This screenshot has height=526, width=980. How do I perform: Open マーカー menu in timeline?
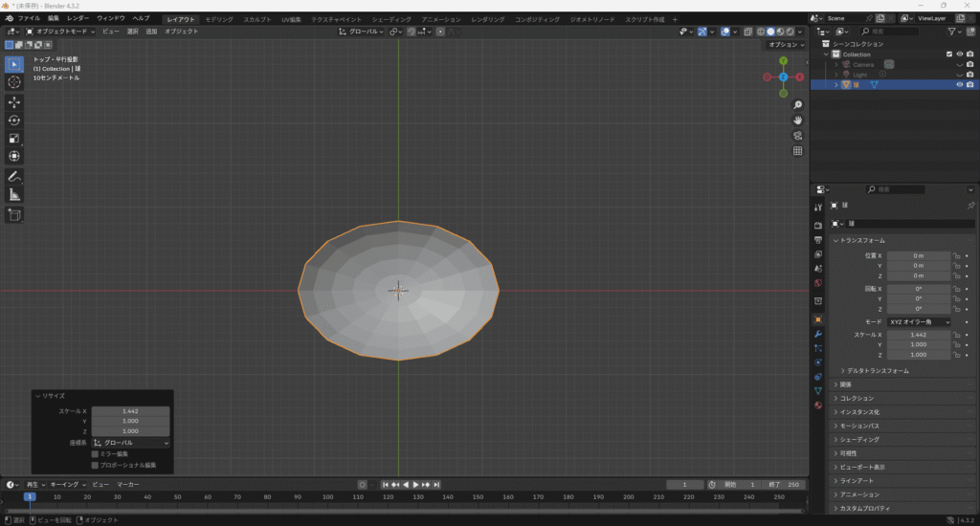[x=128, y=485]
